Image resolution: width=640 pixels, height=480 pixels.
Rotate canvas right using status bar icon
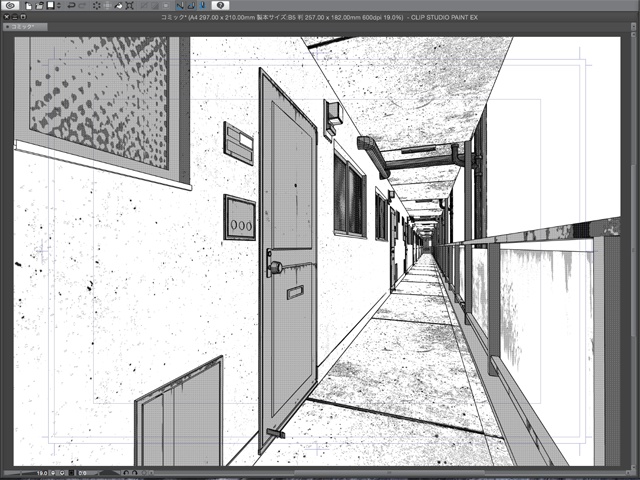click(135, 473)
